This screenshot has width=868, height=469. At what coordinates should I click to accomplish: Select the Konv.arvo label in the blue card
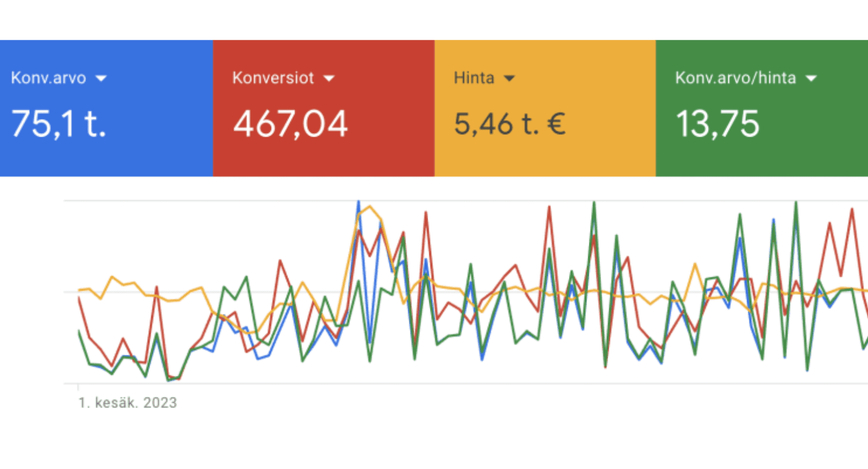pos(48,78)
